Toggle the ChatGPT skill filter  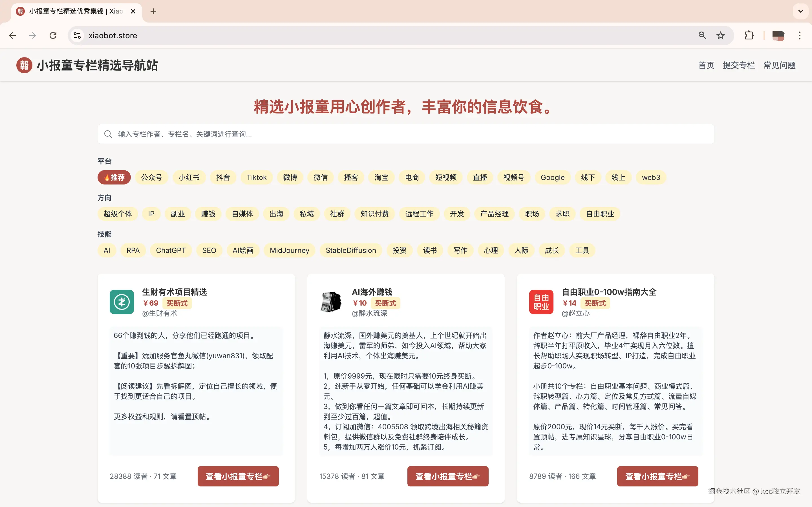tap(171, 250)
